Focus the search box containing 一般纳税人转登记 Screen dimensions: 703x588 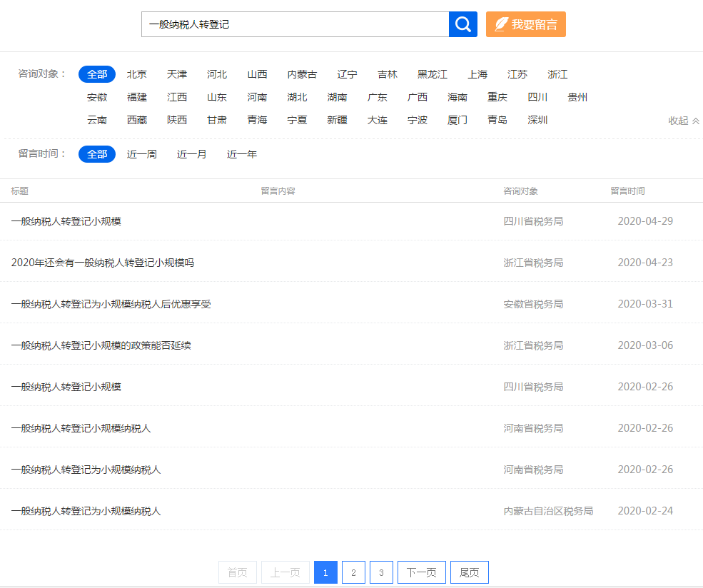295,24
